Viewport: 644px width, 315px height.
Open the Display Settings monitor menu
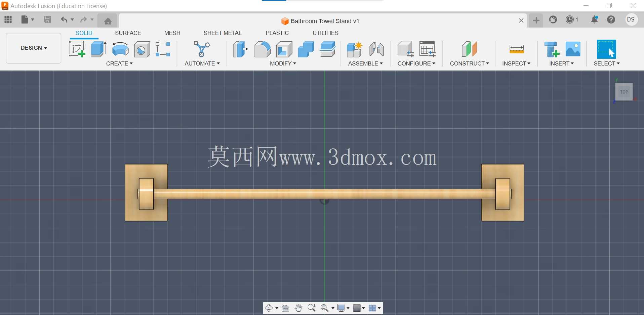pyautogui.click(x=343, y=308)
